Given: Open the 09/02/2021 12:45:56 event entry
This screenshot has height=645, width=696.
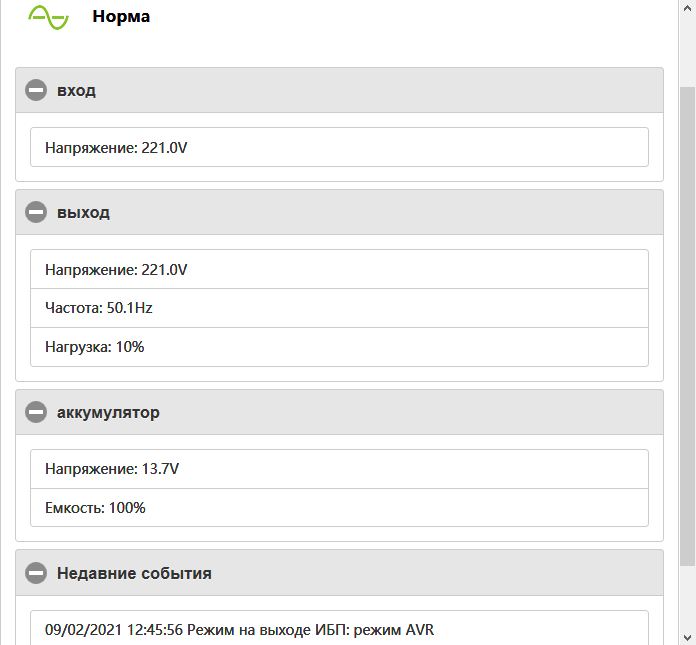Looking at the screenshot, I should coord(339,630).
